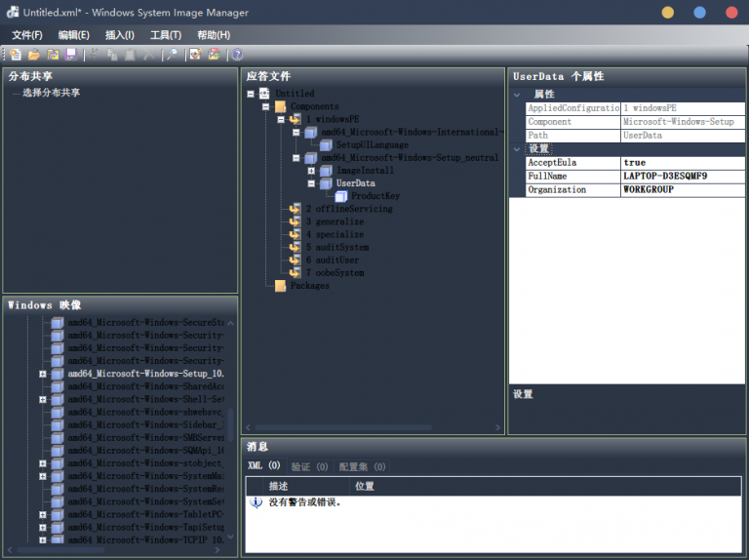Collapse the UserData node in answer file

pyautogui.click(x=312, y=183)
